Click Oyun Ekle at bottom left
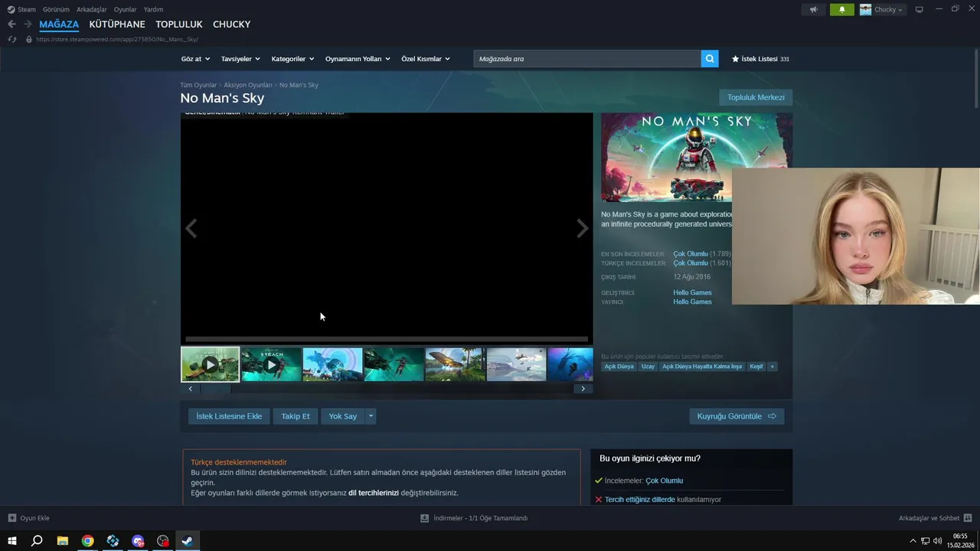 tap(28, 518)
